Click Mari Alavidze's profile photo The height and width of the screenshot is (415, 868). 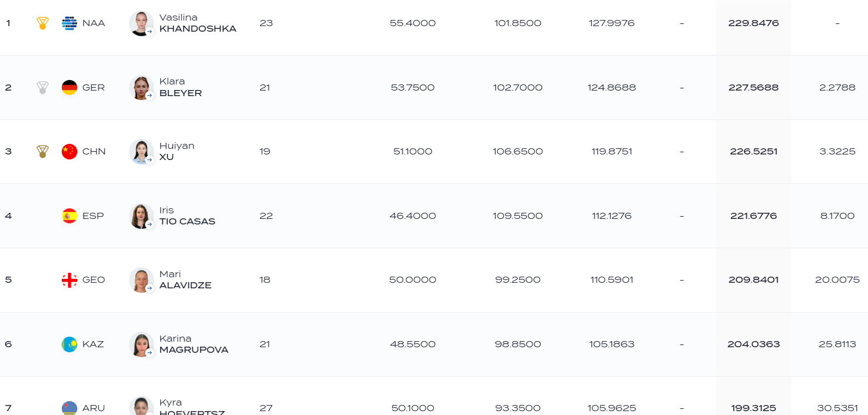pyautogui.click(x=141, y=280)
